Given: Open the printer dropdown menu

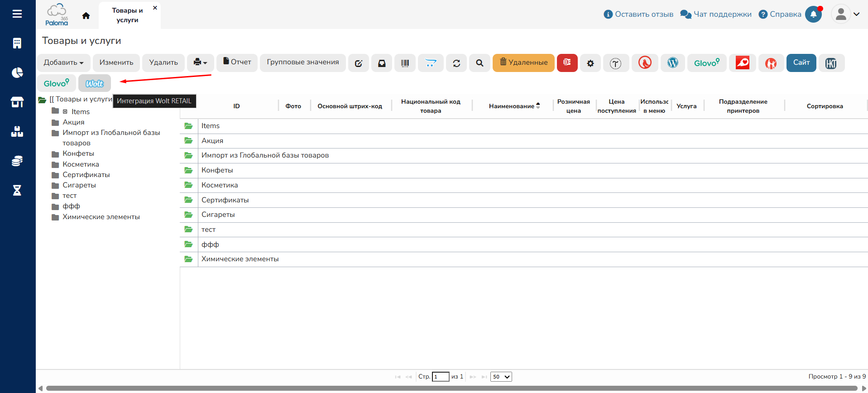Looking at the screenshot, I should point(200,62).
